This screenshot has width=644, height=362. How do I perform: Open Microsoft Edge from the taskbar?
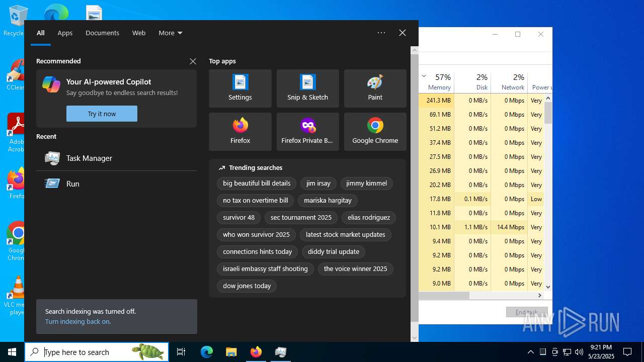point(207,352)
